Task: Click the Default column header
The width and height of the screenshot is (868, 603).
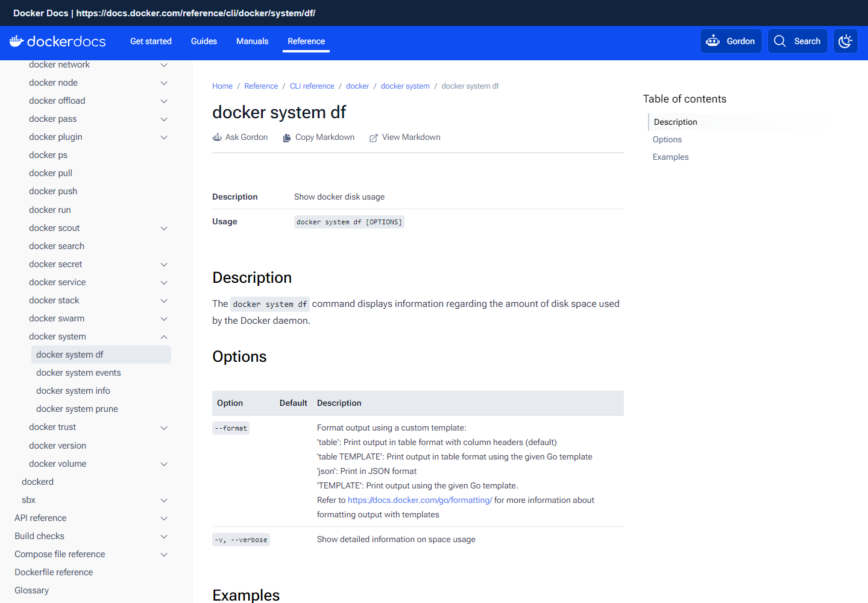Action: click(x=294, y=403)
